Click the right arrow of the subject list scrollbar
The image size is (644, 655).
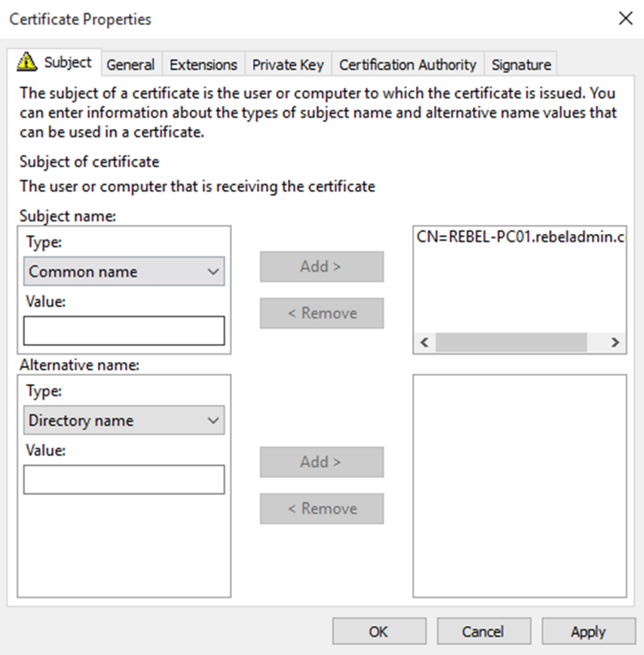615,343
